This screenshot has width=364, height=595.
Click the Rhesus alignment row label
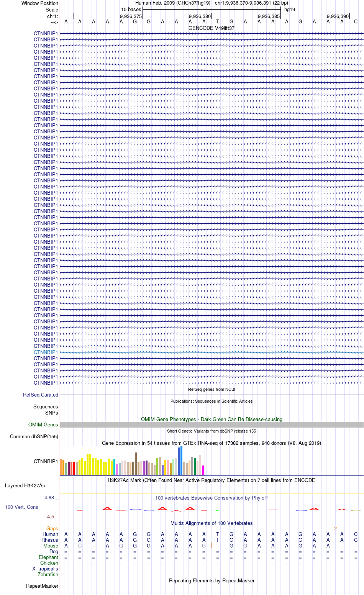(x=50, y=540)
